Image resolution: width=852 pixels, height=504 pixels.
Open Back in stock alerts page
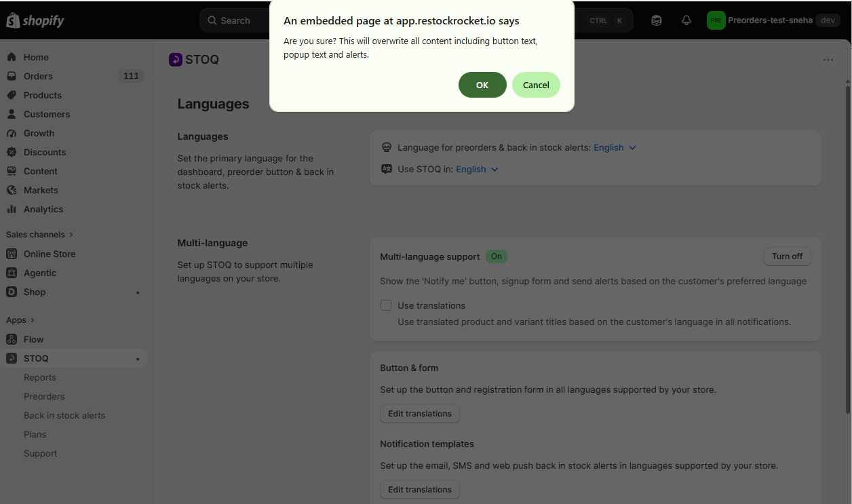point(64,415)
